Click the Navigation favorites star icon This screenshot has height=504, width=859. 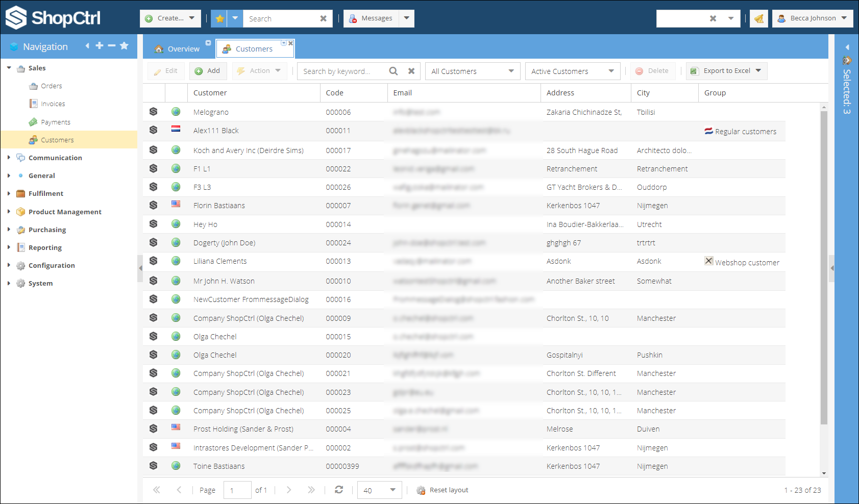[124, 46]
